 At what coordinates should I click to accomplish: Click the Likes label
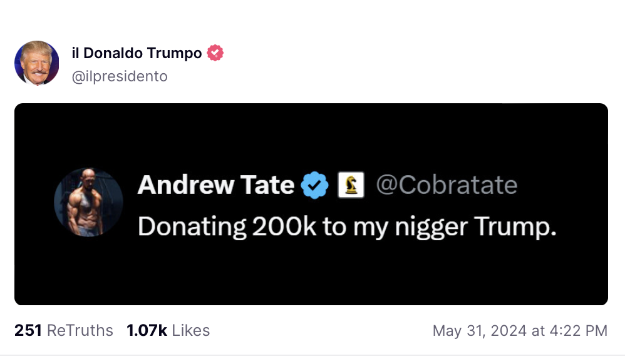pos(190,330)
